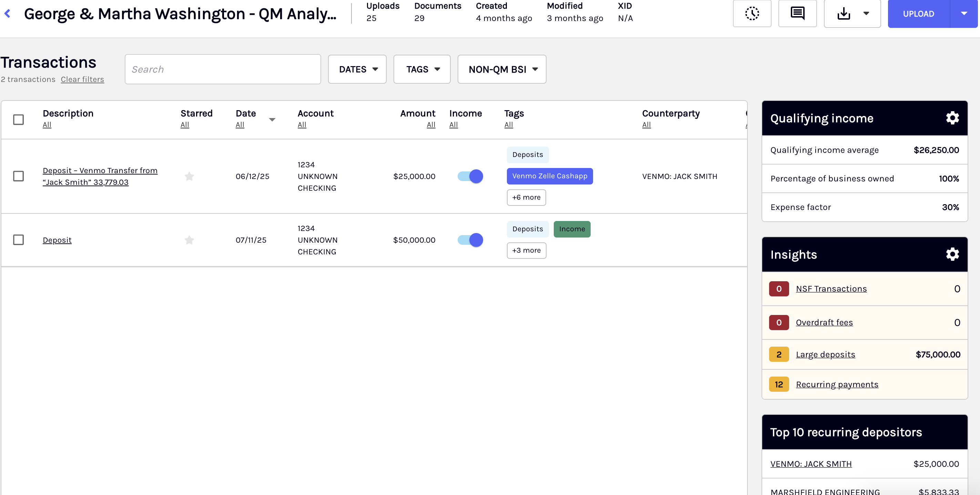Click the back arrow beside the title
The height and width of the screenshot is (495, 980).
tap(7, 14)
